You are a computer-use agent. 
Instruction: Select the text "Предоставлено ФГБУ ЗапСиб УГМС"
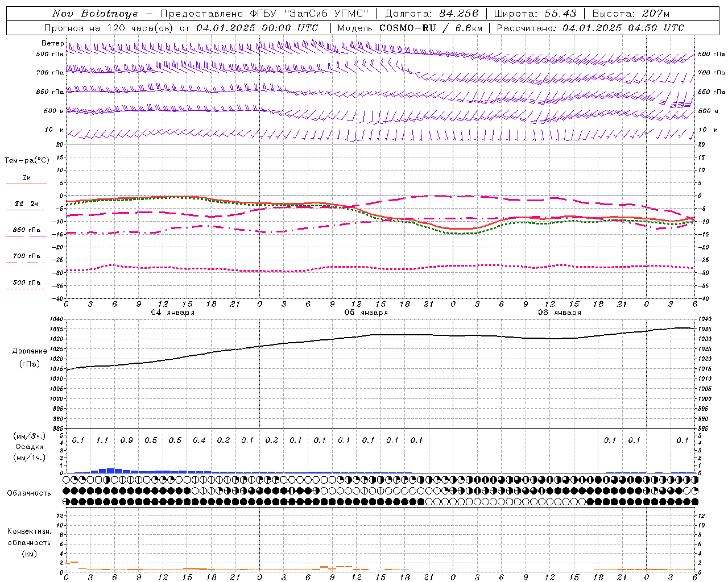pos(264,14)
